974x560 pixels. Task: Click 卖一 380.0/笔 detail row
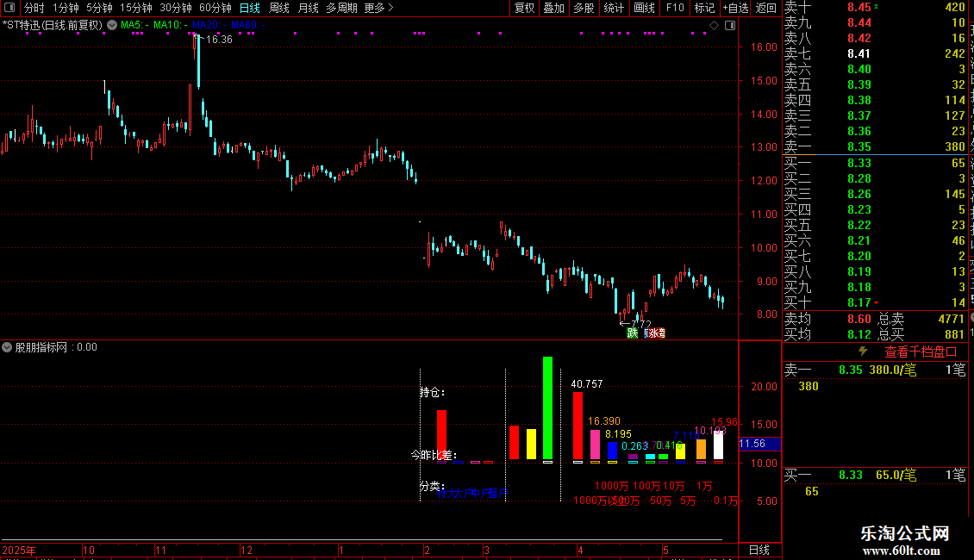(875, 370)
